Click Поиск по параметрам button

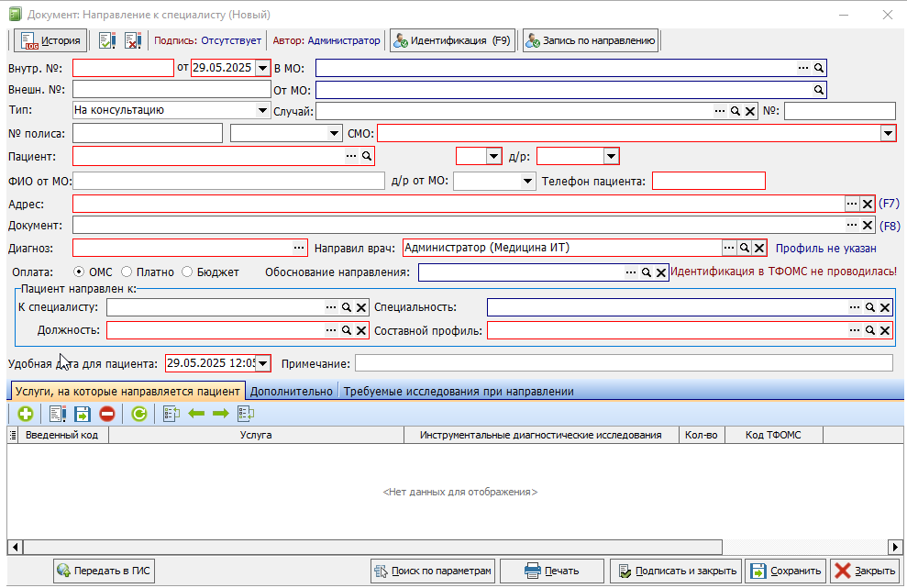point(433,571)
